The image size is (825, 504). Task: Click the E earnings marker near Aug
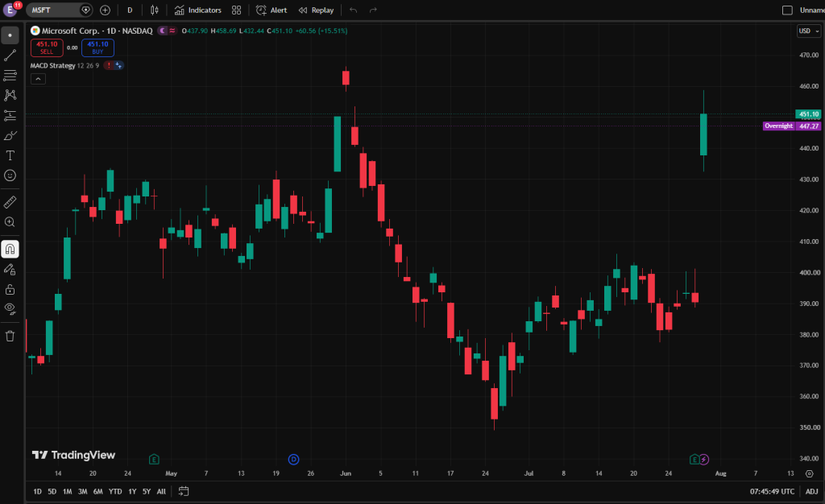694,460
